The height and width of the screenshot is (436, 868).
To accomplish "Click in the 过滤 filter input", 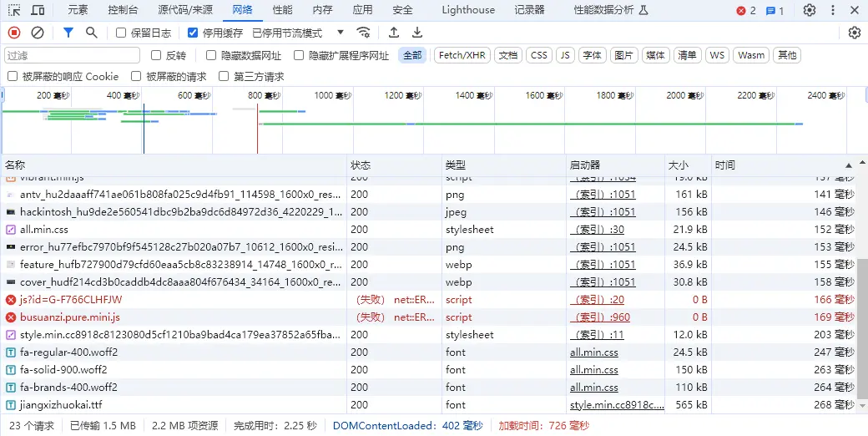I will click(x=72, y=55).
